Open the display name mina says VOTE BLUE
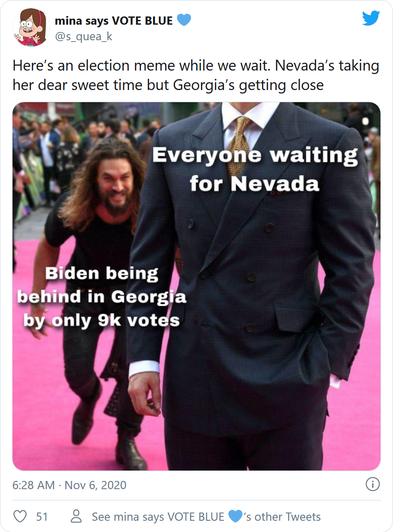Viewport: 393px width, 532px height. (x=114, y=20)
